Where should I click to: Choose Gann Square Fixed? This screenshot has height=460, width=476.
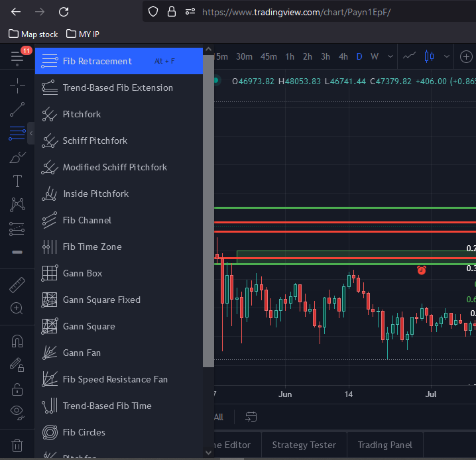(x=119, y=300)
